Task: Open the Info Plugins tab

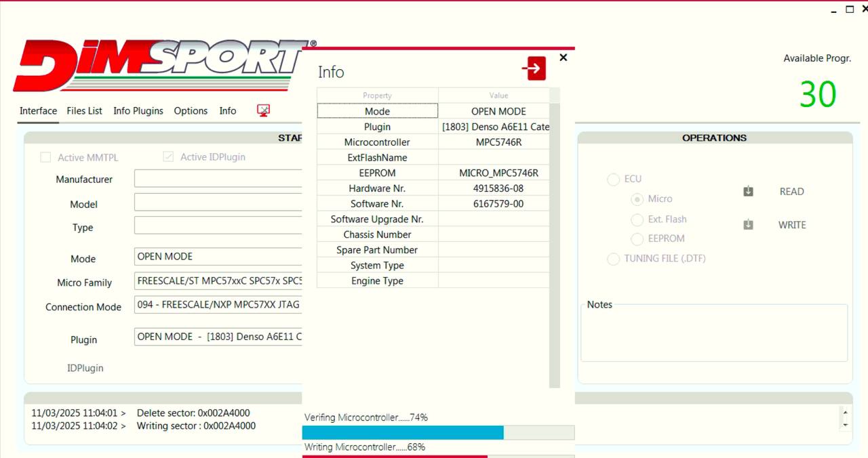Action: pos(138,110)
